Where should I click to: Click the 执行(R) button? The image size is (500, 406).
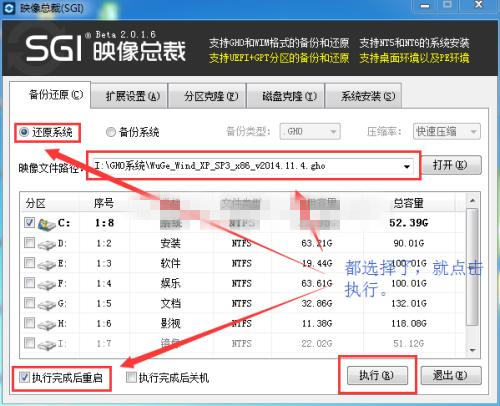pyautogui.click(x=377, y=375)
